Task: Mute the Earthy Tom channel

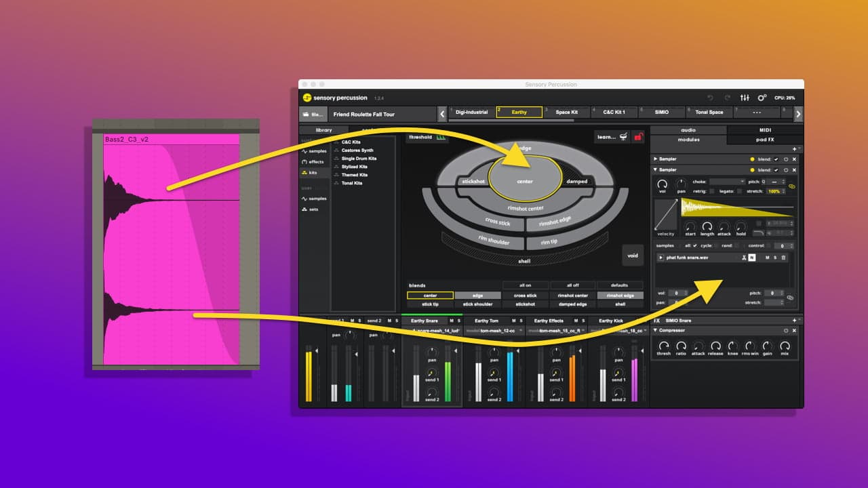Action: pos(513,321)
